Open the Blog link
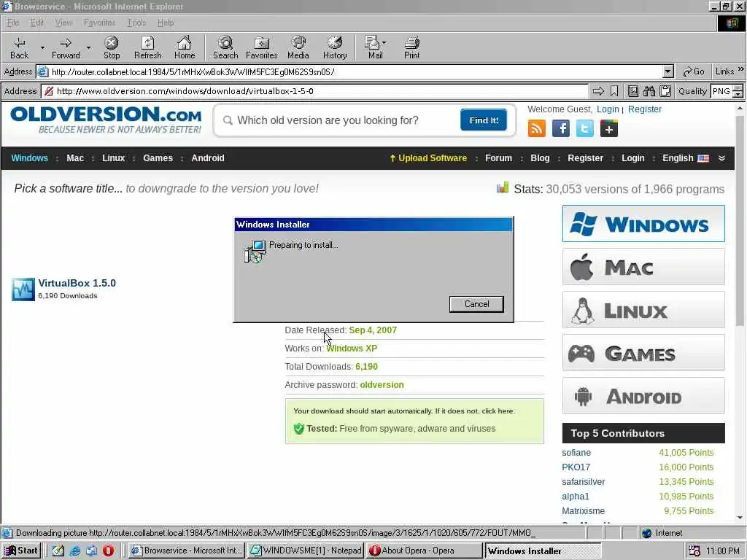 point(540,158)
